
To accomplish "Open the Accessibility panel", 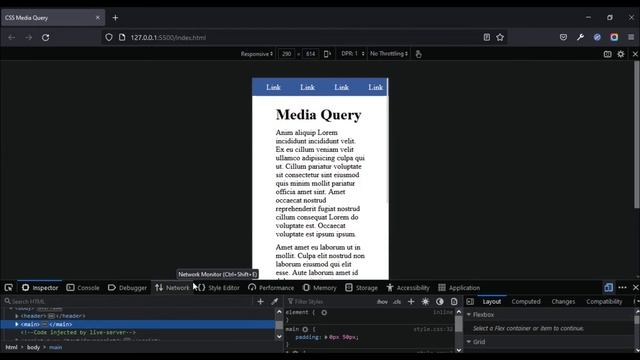I will (408, 288).
